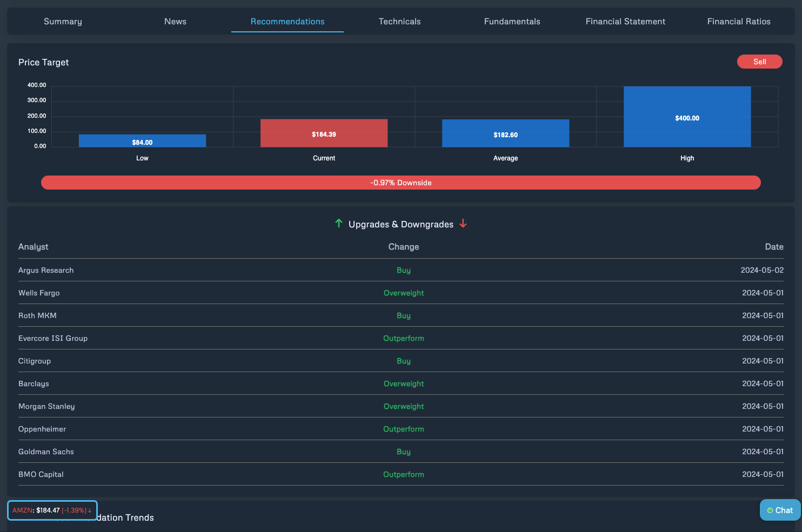802x532 pixels.
Task: Click the red downgrades arrow icon
Action: coord(463,224)
